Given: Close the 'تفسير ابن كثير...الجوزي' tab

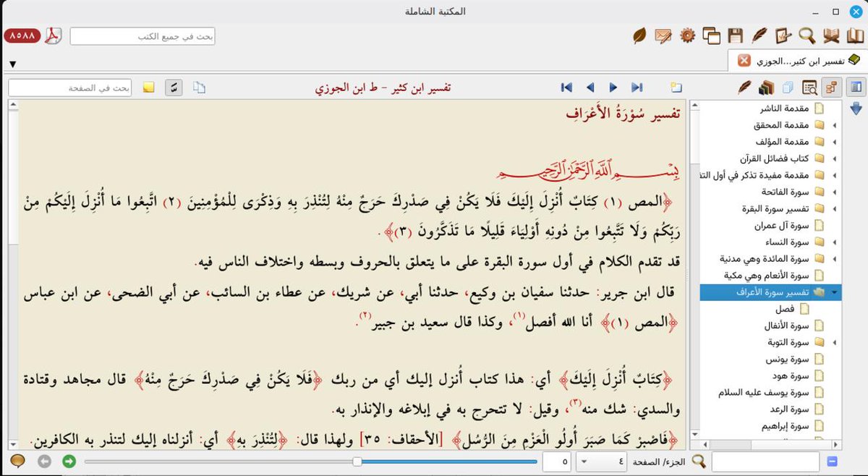Looking at the screenshot, I should tap(743, 61).
